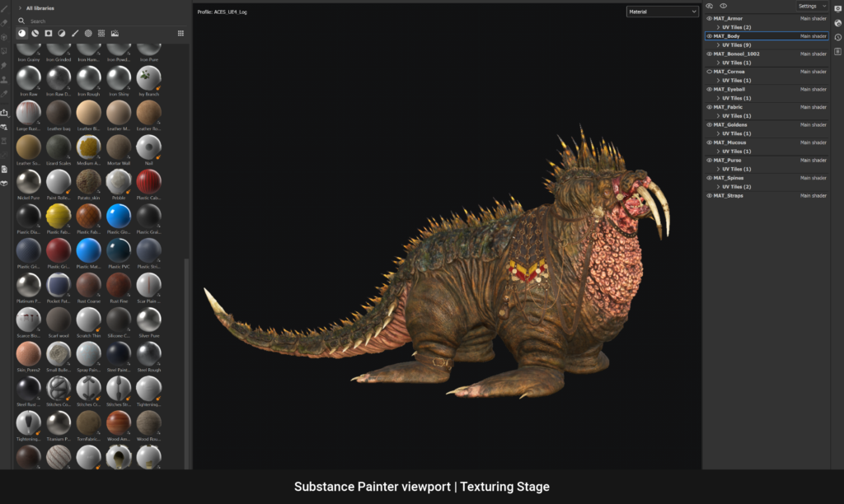Filter asset shelf to show Materials

tap(21, 33)
